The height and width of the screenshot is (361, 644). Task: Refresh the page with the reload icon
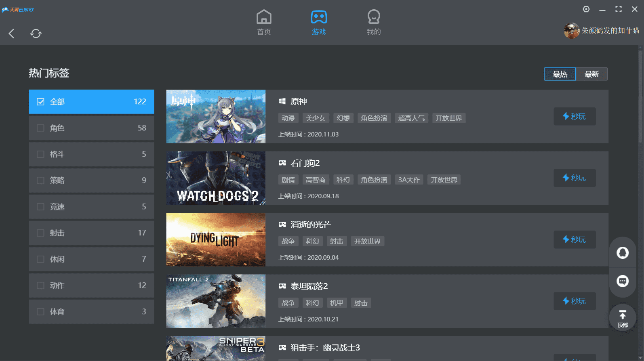point(36,34)
